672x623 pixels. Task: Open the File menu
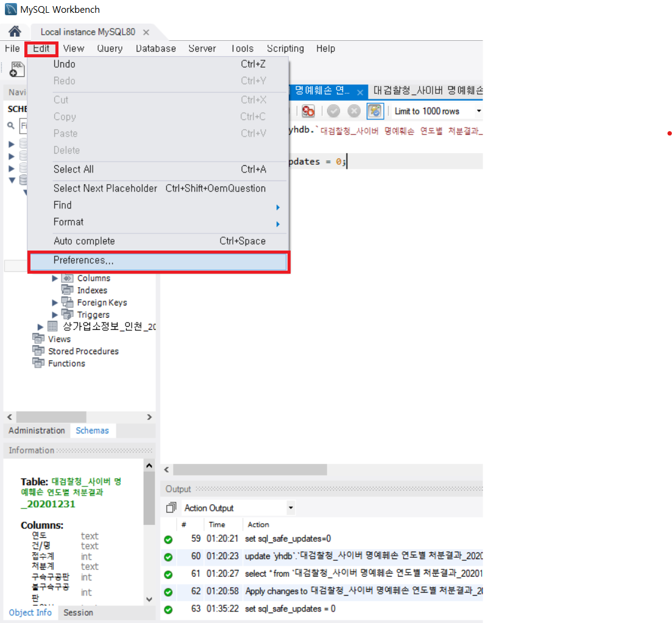click(x=12, y=48)
